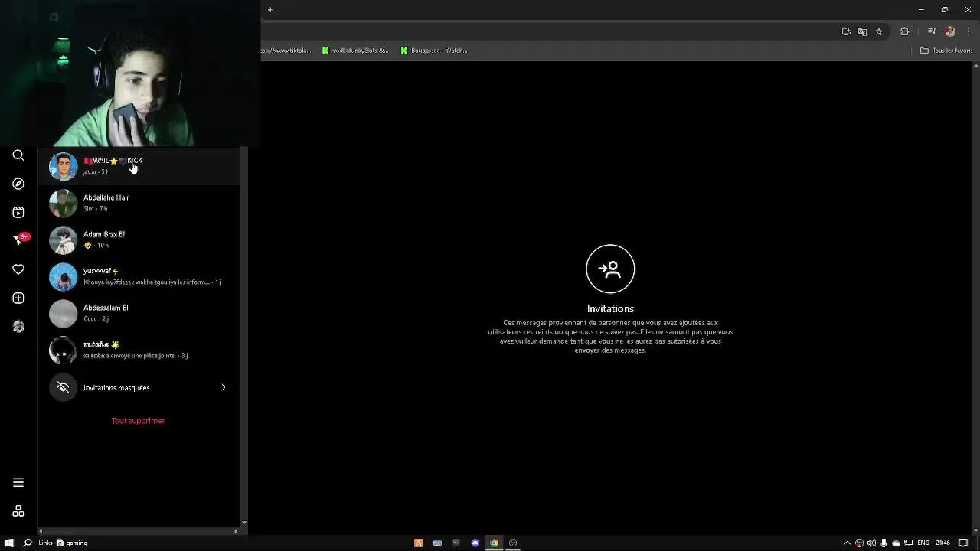Click the install app icon in address bar
This screenshot has height=551, width=980.
[x=846, y=31]
